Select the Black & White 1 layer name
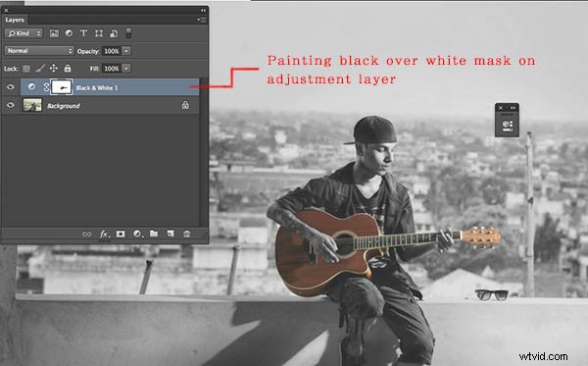This screenshot has height=366, width=588. click(x=97, y=87)
